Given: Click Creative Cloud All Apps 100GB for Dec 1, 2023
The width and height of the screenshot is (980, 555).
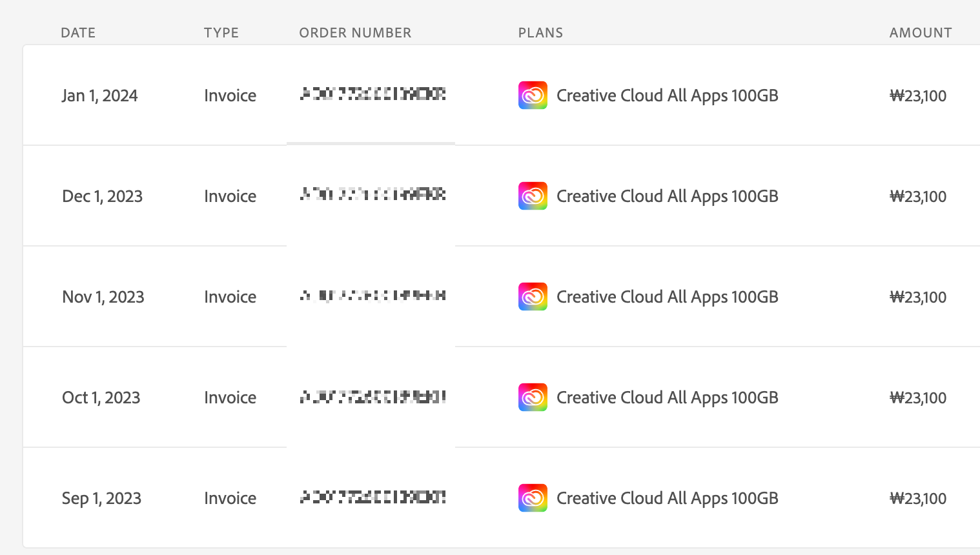Looking at the screenshot, I should pyautogui.click(x=668, y=196).
